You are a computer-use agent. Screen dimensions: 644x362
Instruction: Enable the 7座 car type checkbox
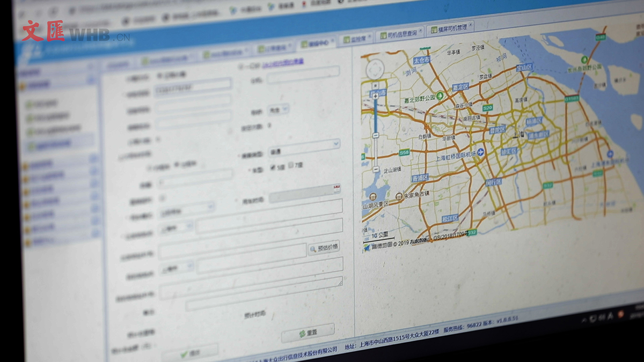point(291,166)
